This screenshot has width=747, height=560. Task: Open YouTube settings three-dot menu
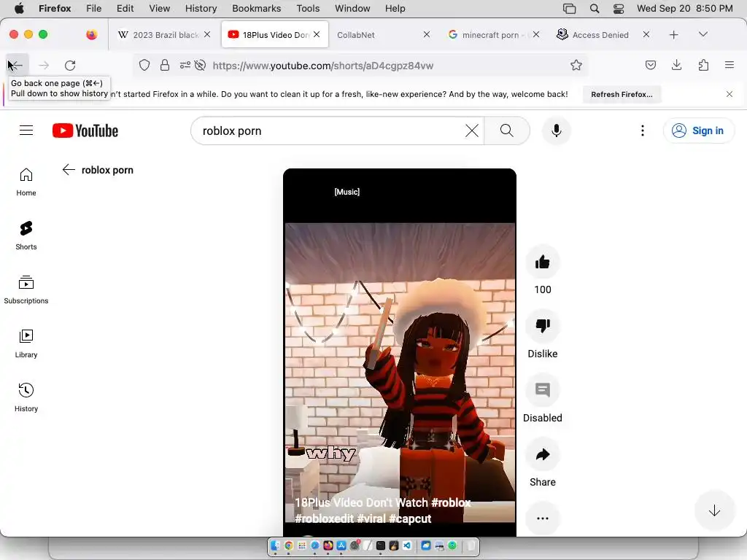(642, 131)
